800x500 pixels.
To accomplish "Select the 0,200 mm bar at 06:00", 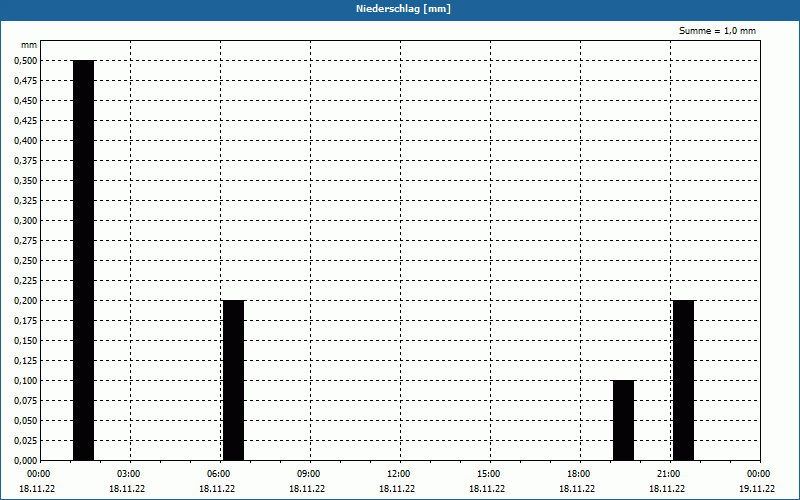I will click(234, 380).
